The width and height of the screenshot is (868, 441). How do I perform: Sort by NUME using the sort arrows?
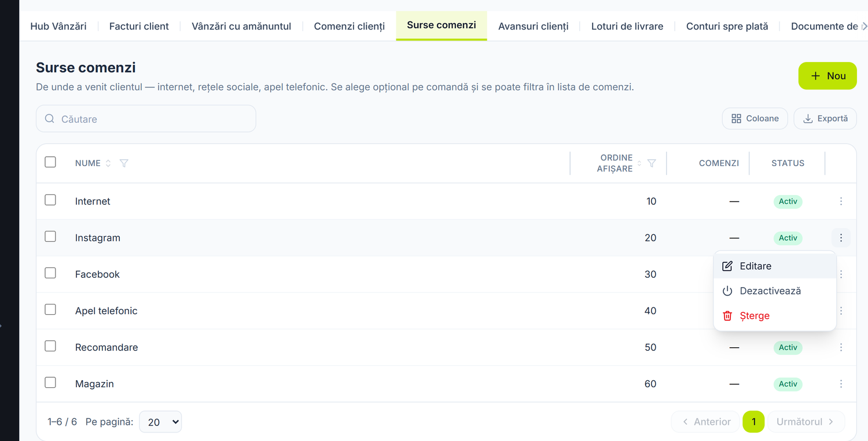pos(108,163)
